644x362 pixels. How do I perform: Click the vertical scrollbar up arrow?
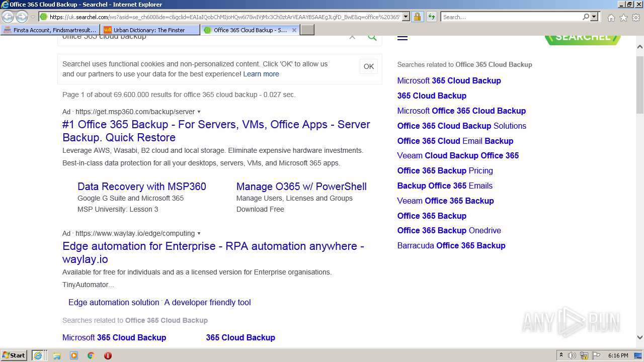coord(640,47)
